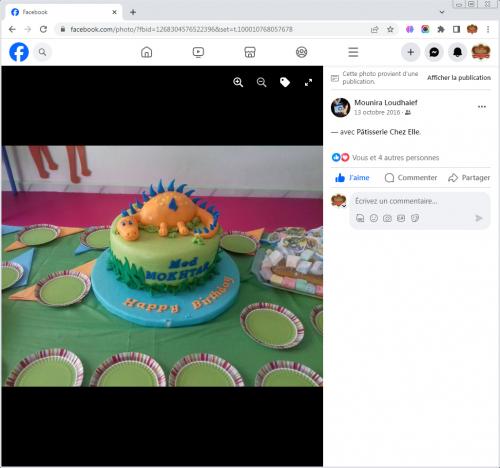Click the Partager button

coord(469,178)
